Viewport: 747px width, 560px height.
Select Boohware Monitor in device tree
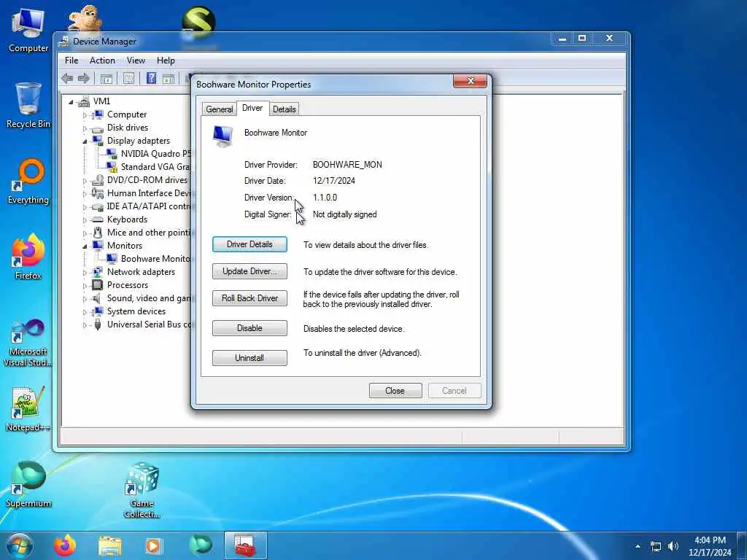click(155, 259)
